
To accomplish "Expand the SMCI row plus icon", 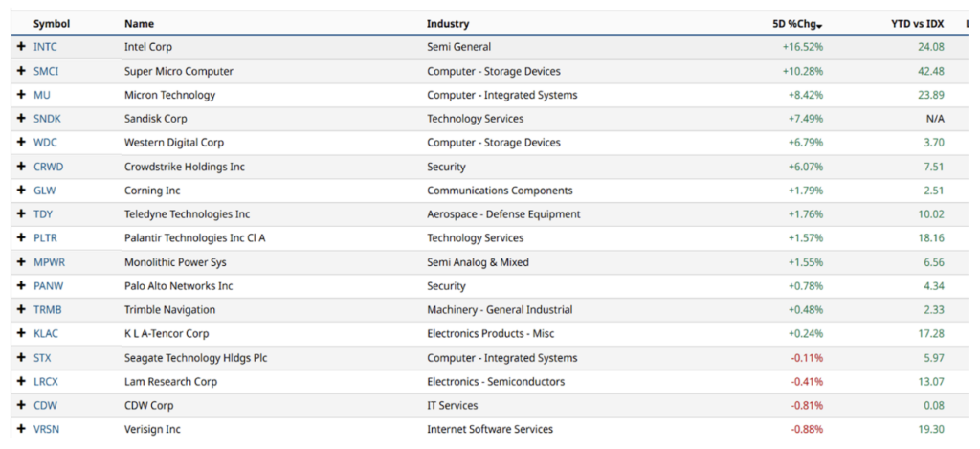I will coord(21,71).
